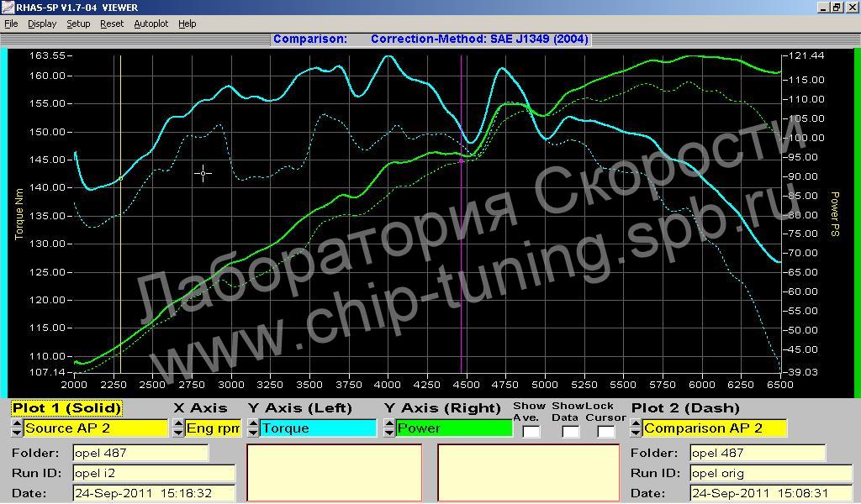Click the up arrow beside the Torque field
The width and height of the screenshot is (861, 504).
point(253,423)
